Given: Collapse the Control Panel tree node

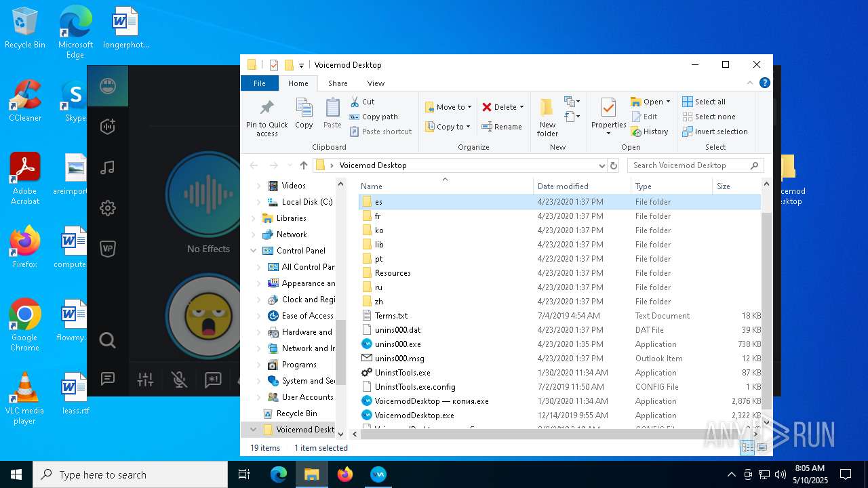Looking at the screenshot, I should tap(253, 251).
